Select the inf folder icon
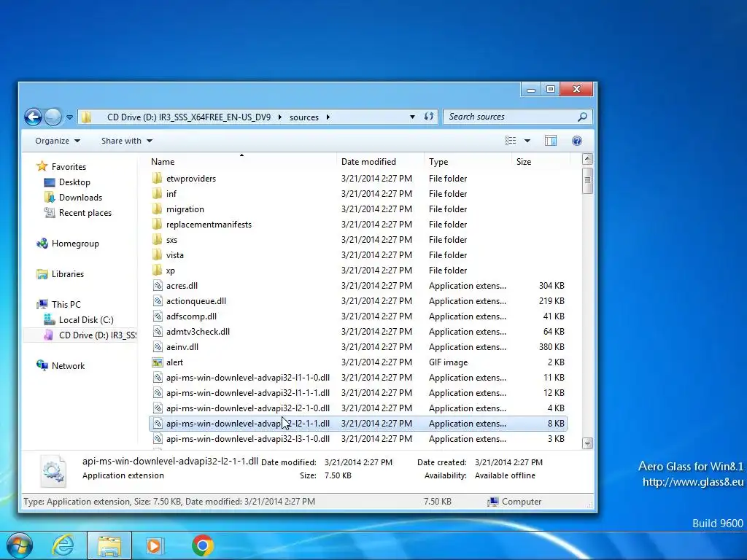747x560 pixels. pyautogui.click(x=158, y=194)
